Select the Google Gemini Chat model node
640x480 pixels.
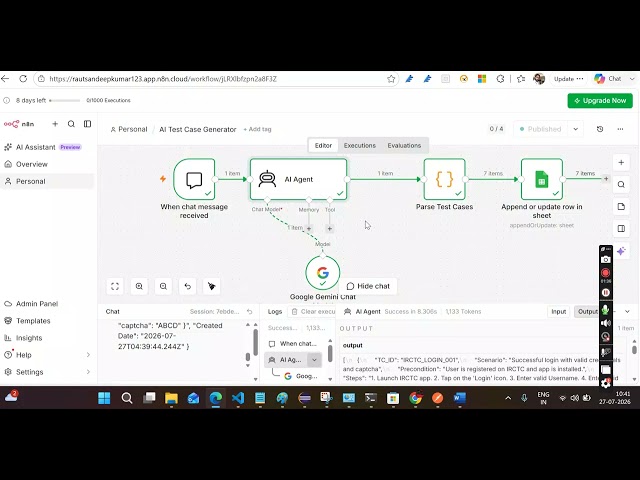pyautogui.click(x=322, y=273)
